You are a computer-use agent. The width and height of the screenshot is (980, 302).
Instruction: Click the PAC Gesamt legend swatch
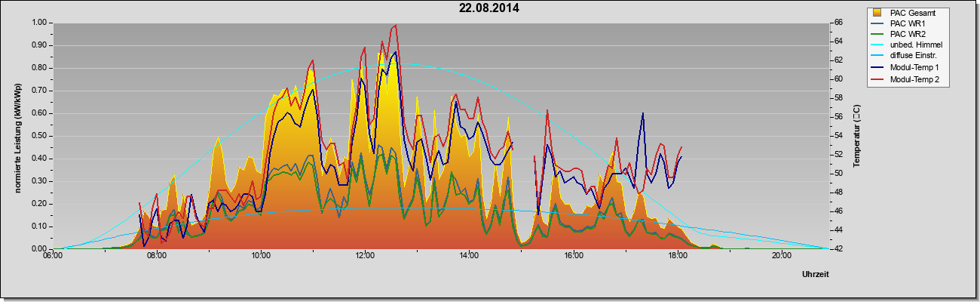tap(877, 12)
